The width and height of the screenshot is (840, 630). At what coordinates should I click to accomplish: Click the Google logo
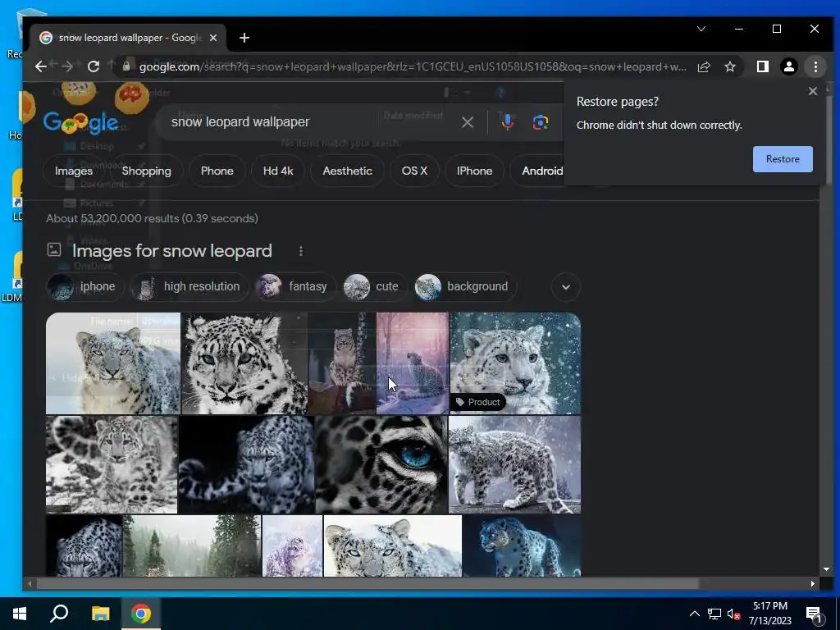click(x=80, y=123)
